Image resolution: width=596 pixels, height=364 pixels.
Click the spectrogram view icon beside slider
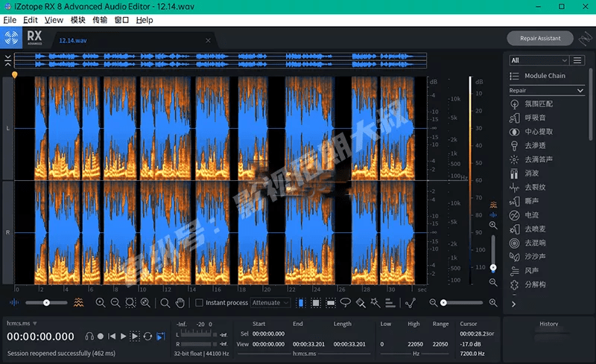click(79, 302)
